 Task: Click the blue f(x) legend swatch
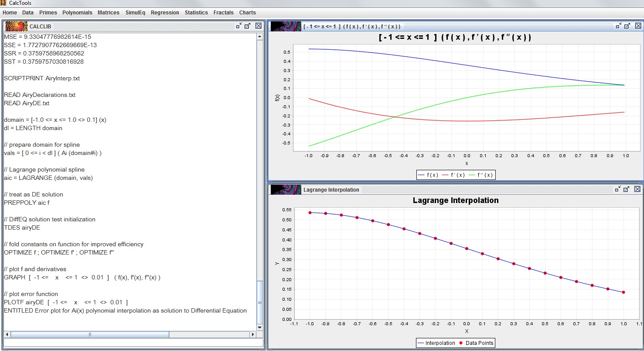[421, 175]
